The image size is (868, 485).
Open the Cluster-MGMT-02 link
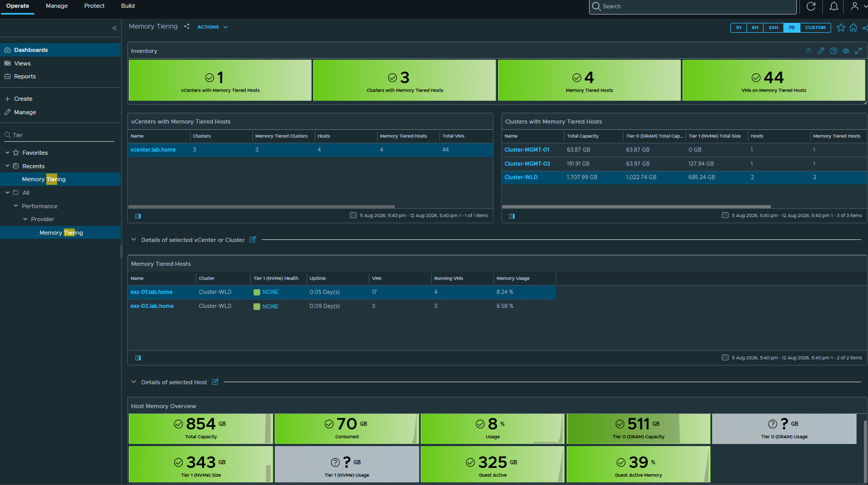point(527,164)
